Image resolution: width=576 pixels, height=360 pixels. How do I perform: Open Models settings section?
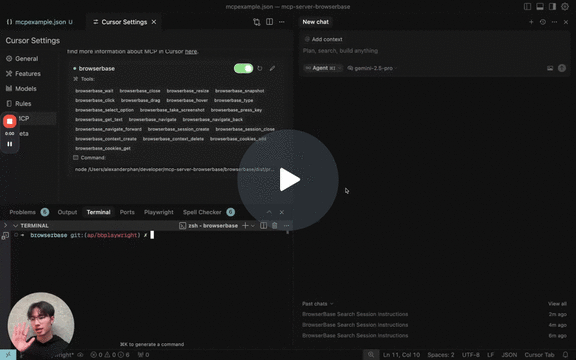click(21, 89)
